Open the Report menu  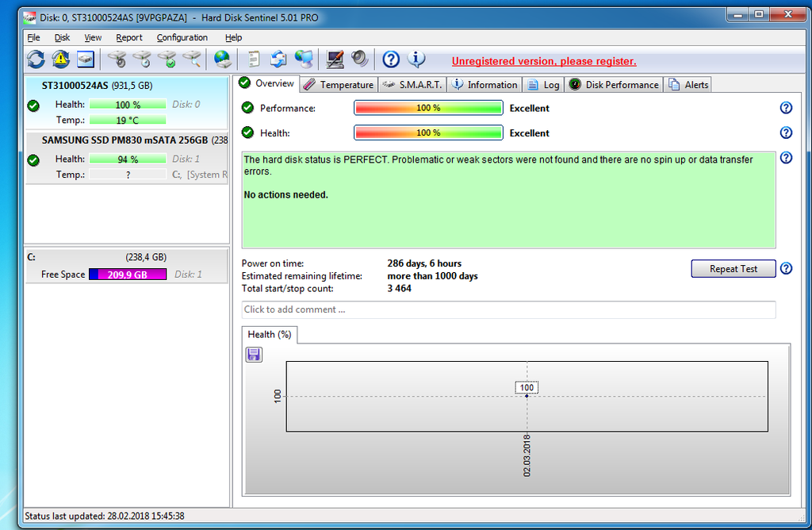point(129,37)
